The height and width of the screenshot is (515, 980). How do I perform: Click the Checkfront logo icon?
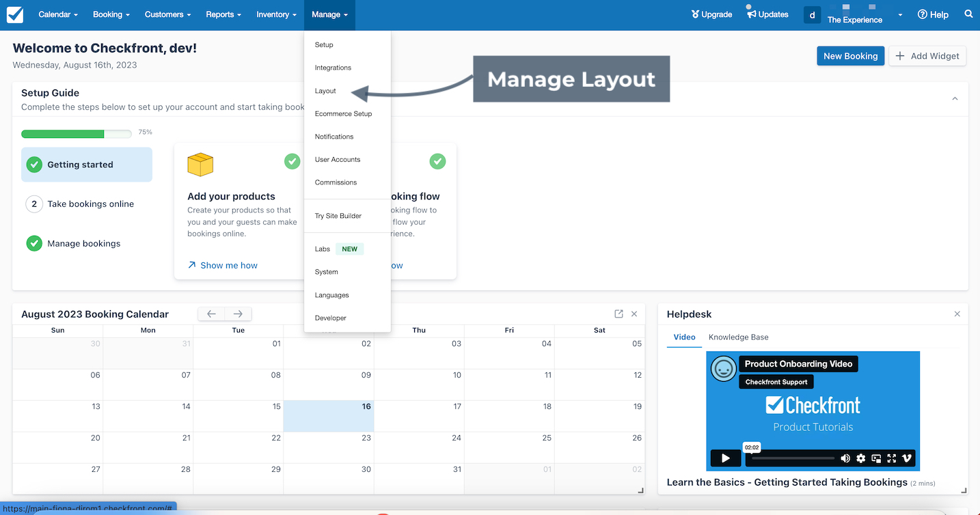coord(14,14)
